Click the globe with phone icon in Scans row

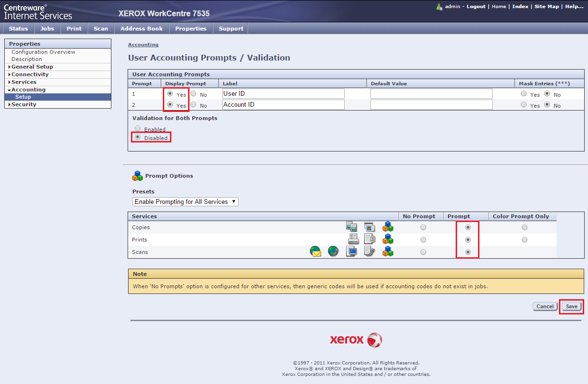point(333,252)
